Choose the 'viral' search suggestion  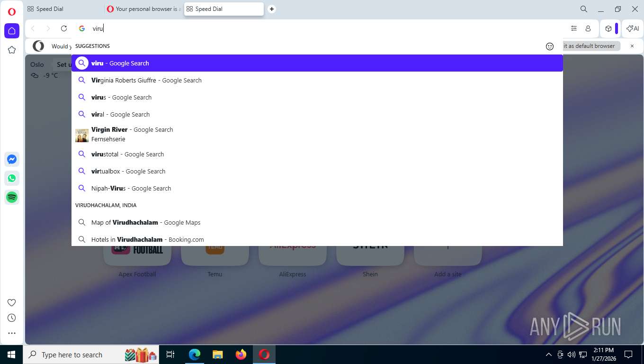(317, 114)
